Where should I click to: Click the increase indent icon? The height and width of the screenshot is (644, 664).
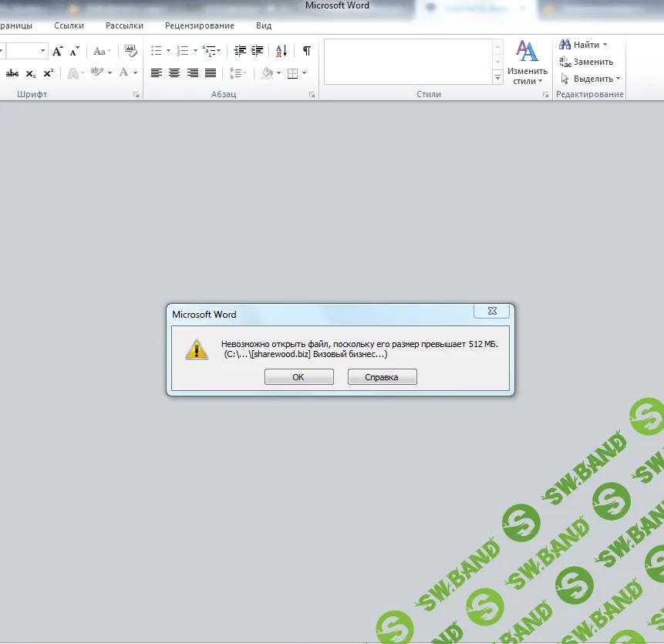(x=257, y=51)
